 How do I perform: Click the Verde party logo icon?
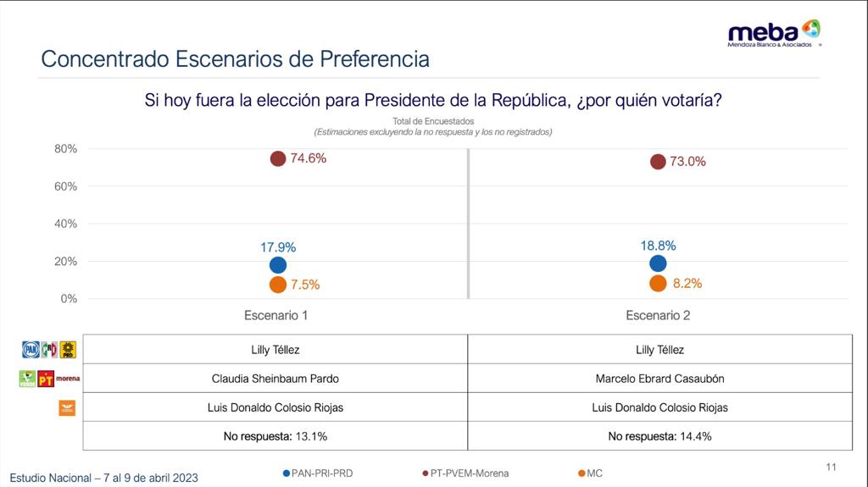[27, 379]
